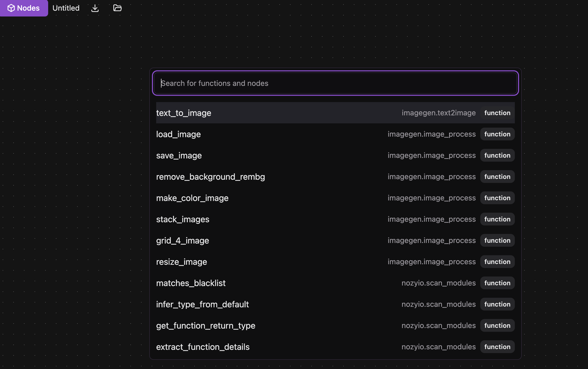Click imagegen.text2image module label
The height and width of the screenshot is (369, 588).
[439, 113]
